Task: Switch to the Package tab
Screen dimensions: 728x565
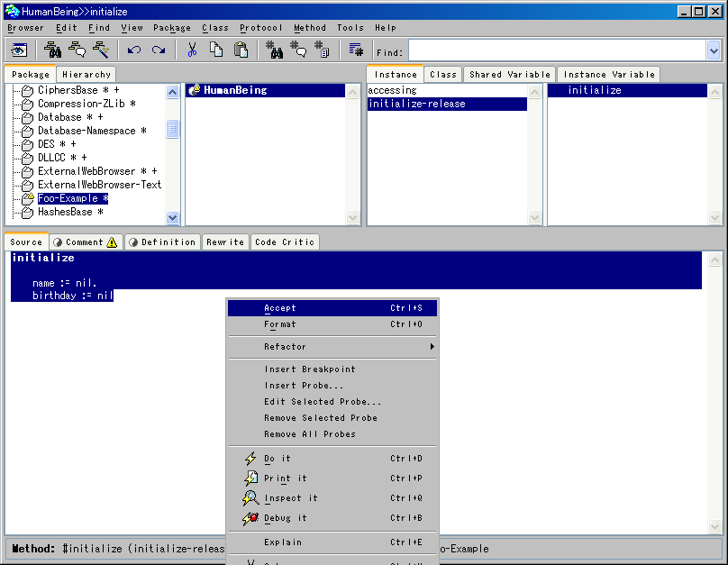Action: click(x=30, y=74)
